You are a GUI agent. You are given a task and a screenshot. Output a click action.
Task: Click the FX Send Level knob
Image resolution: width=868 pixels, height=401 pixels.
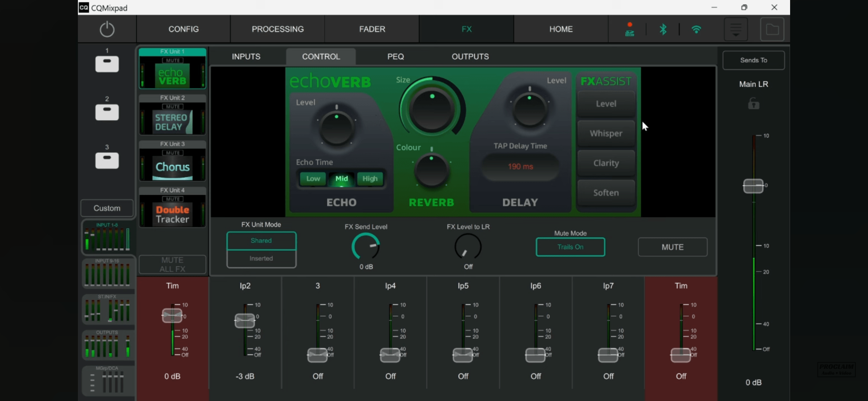(366, 247)
